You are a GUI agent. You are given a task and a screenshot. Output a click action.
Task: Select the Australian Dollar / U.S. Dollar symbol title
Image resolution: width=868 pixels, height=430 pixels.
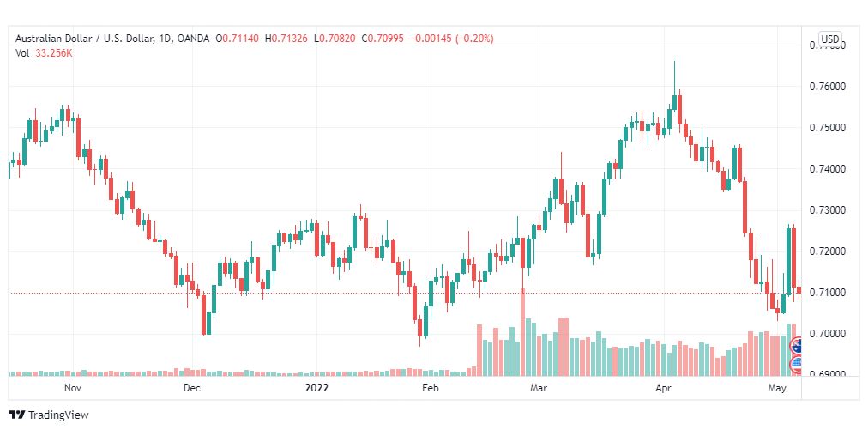pos(93,39)
